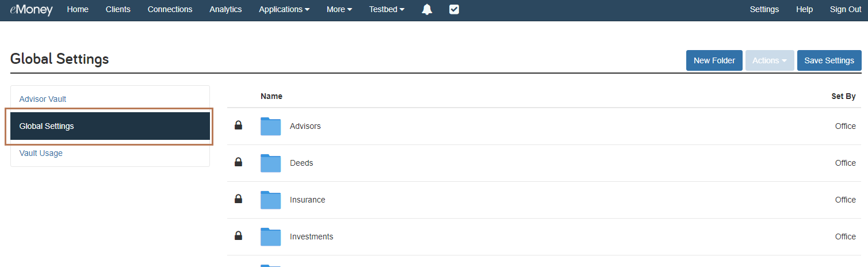Toggle the lock on Deeds folder
The height and width of the screenshot is (267, 868).
click(x=238, y=162)
